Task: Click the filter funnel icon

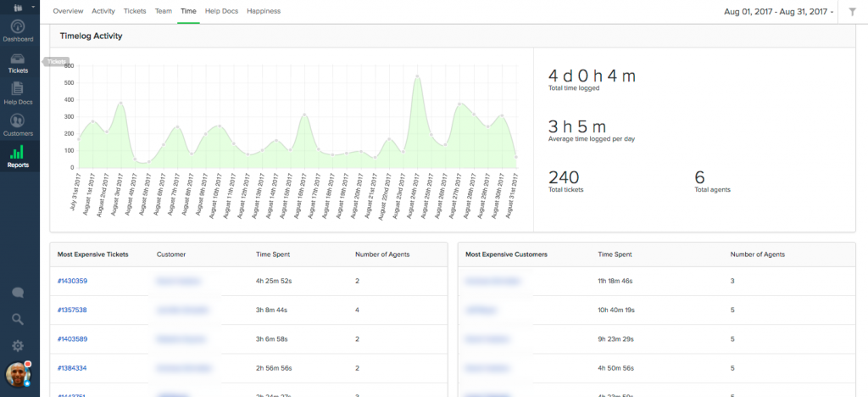Action: [x=852, y=12]
